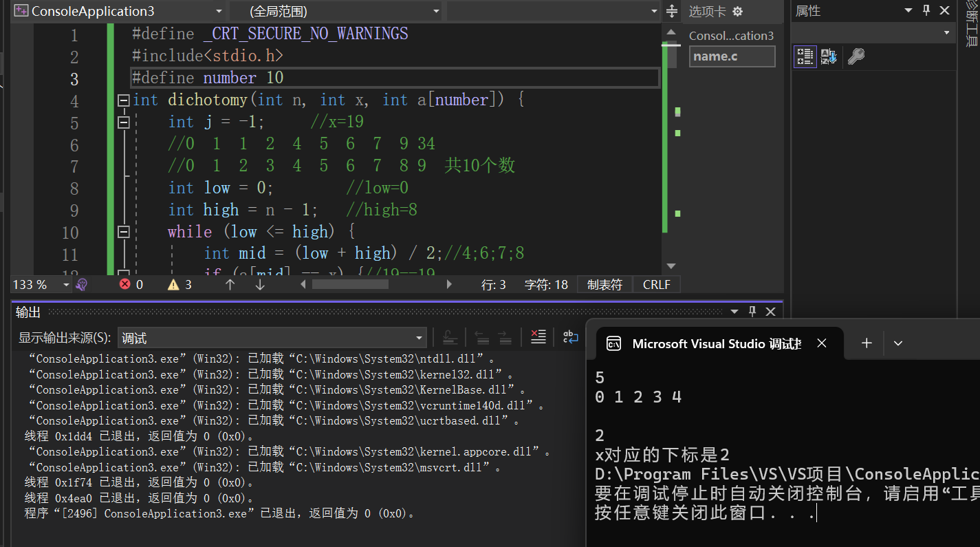The width and height of the screenshot is (980, 547).
Task: Navigate to next issue arrow
Action: pyautogui.click(x=260, y=284)
